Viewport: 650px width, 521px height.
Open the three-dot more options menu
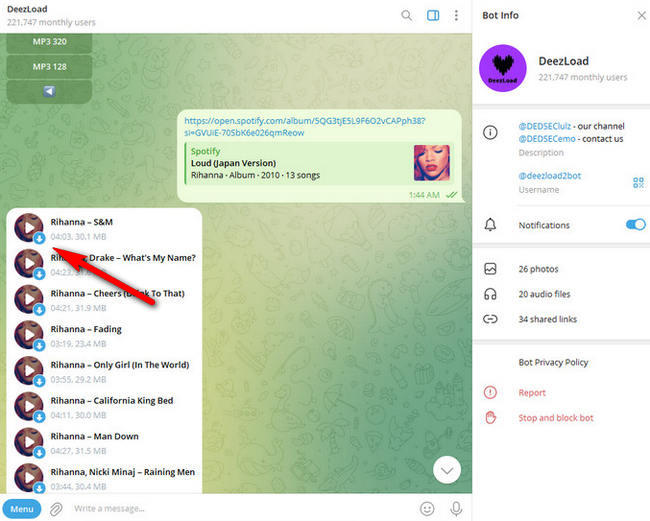456,16
